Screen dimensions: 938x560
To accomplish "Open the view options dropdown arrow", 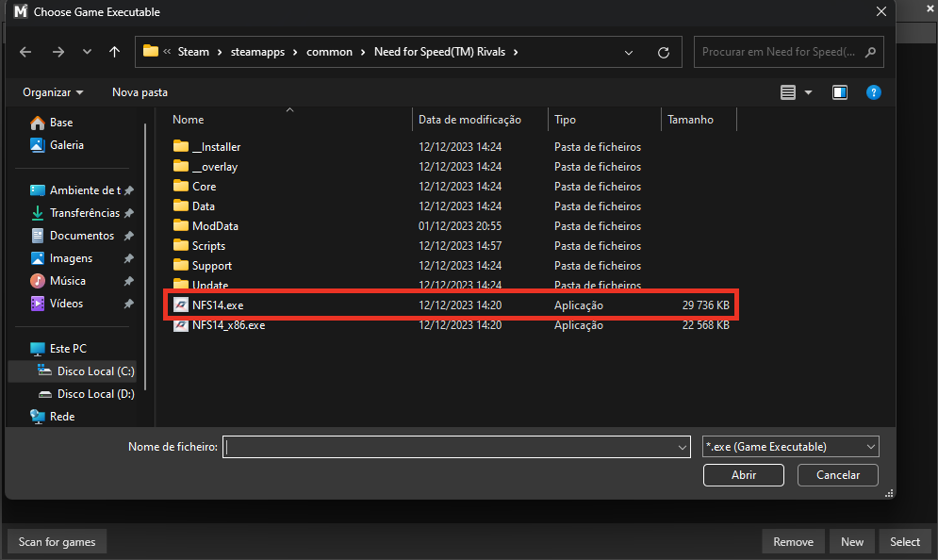I will pyautogui.click(x=808, y=92).
